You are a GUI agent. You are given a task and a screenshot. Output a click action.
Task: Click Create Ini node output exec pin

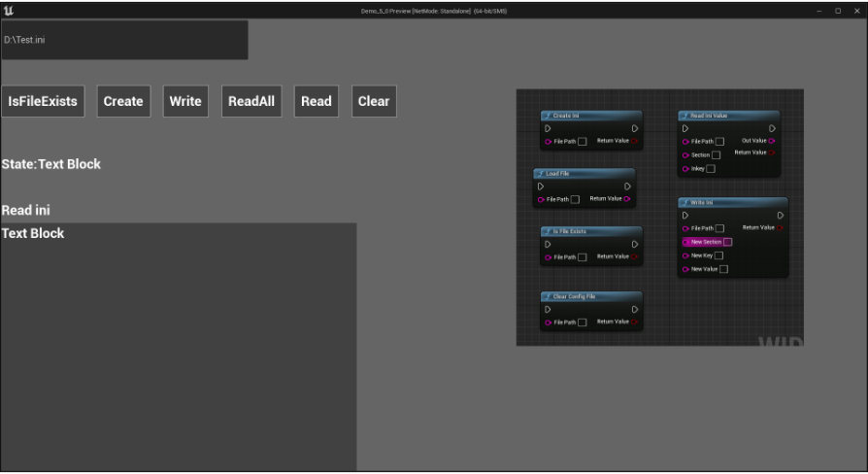634,128
